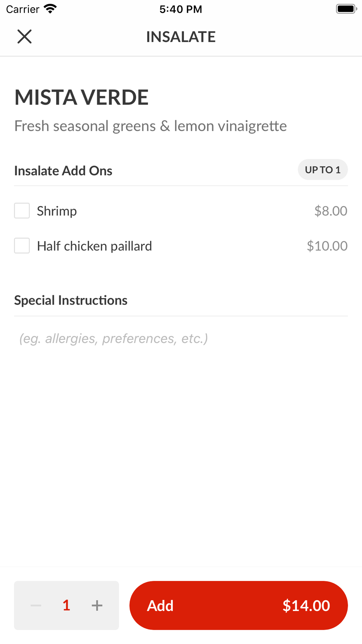Screen dimensions: 362x644
Task: Tap the $14.00 total on Add button
Action: click(x=306, y=606)
